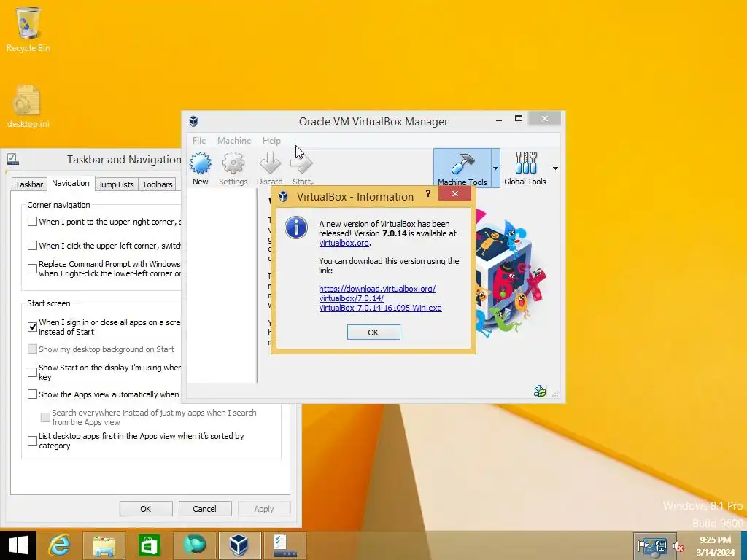
Task: Toggle Replace Command Prompt with Windows checkbox
Action: [32, 268]
